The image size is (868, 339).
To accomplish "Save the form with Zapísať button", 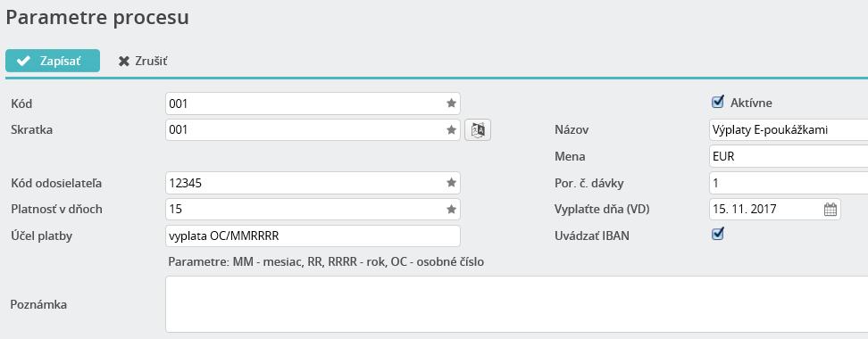I will pos(53,61).
